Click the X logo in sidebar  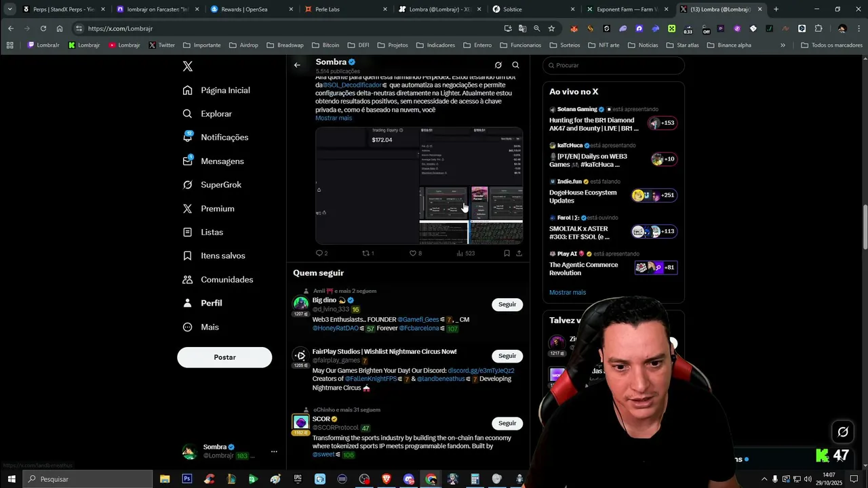pos(188,66)
